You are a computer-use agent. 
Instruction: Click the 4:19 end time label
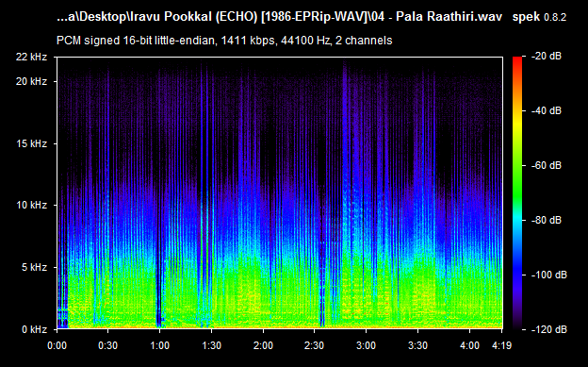pyautogui.click(x=501, y=345)
